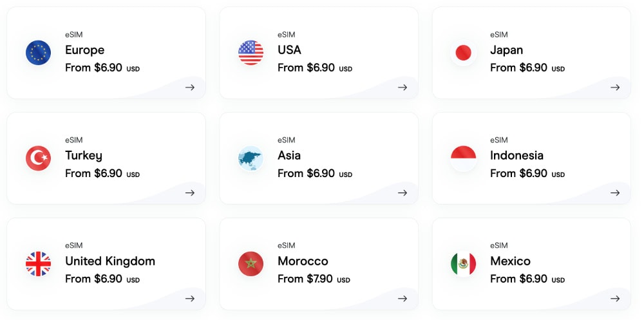Open USA eSIM via its arrow

tap(402, 87)
